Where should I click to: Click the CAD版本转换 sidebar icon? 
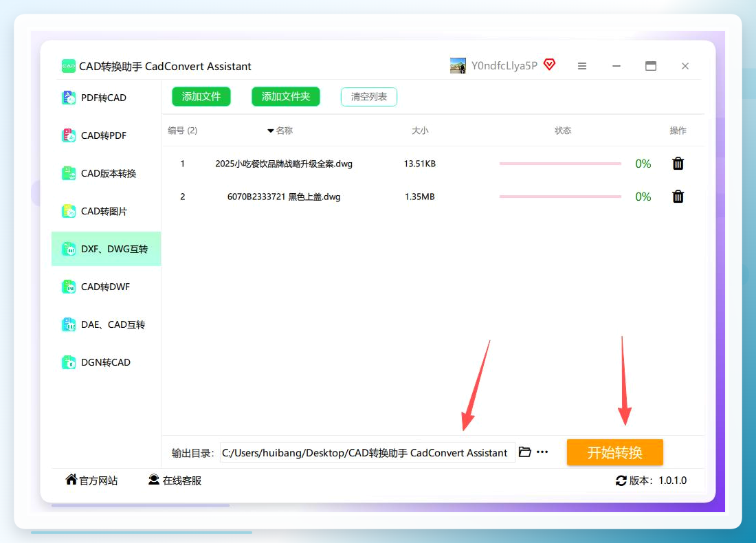tap(69, 173)
